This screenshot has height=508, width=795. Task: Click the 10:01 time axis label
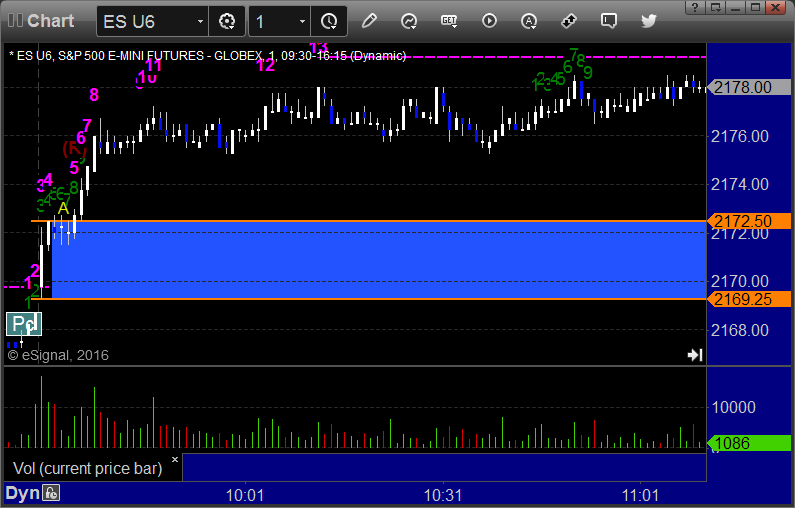pos(245,495)
